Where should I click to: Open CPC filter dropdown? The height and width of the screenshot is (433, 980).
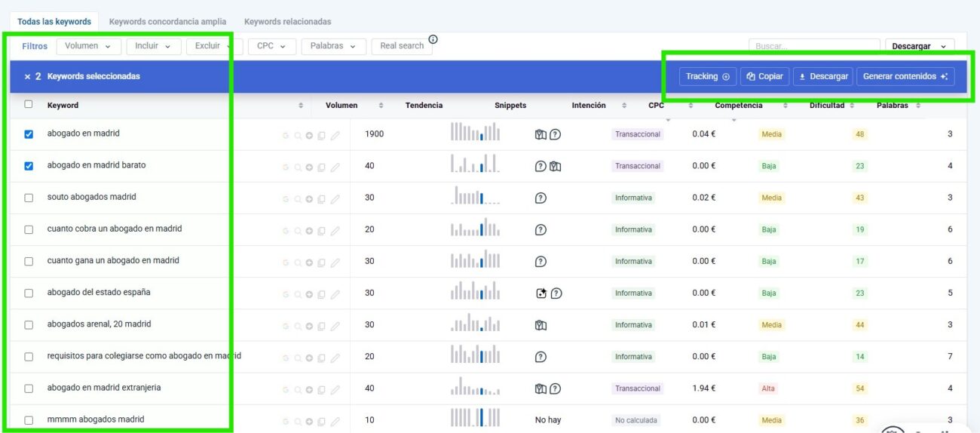coord(271,46)
